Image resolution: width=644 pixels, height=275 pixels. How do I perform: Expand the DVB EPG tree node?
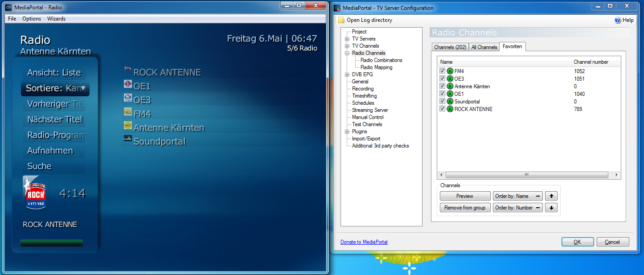pos(347,74)
